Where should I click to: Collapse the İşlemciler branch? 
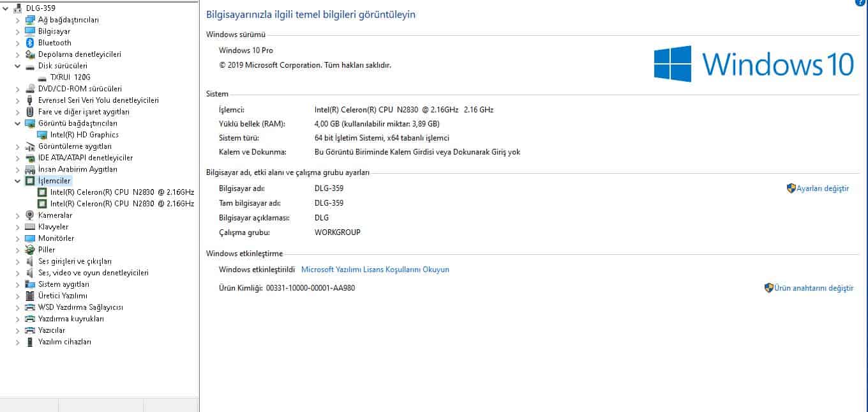click(x=17, y=181)
